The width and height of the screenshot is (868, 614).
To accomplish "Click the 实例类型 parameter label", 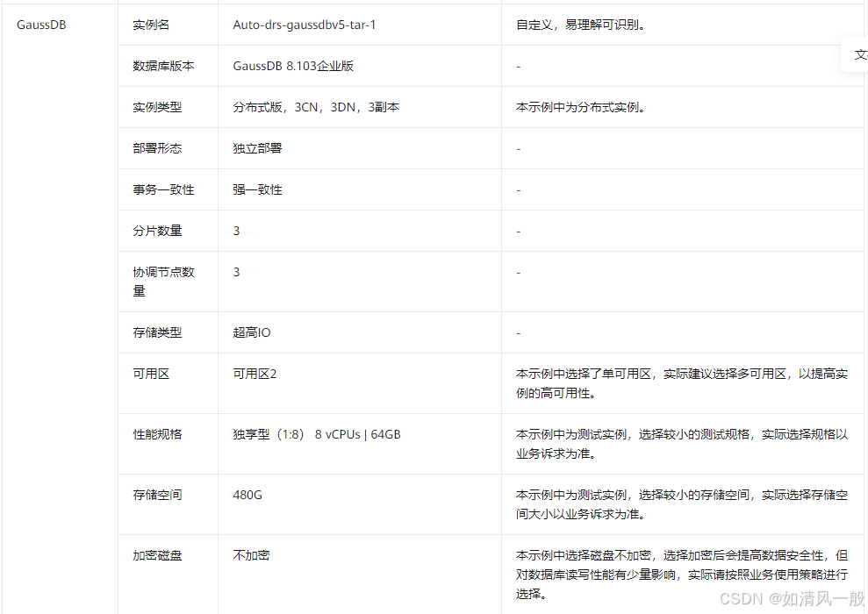I will pos(157,107).
